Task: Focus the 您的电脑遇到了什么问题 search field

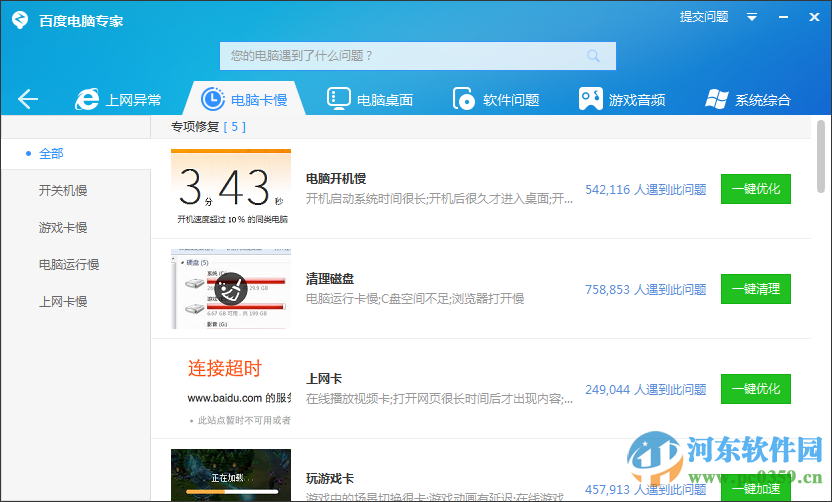Action: (x=418, y=56)
